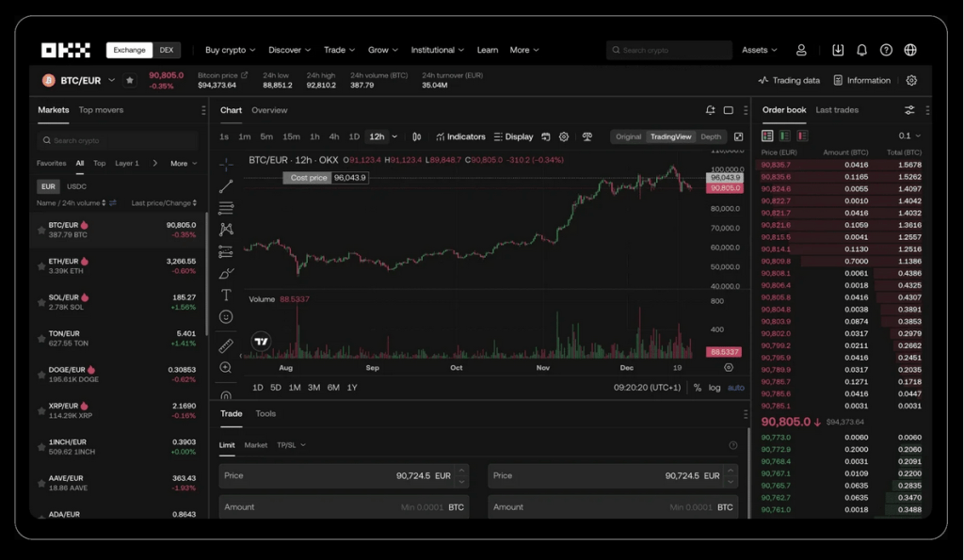Open chart settings gear icon

pos(564,136)
